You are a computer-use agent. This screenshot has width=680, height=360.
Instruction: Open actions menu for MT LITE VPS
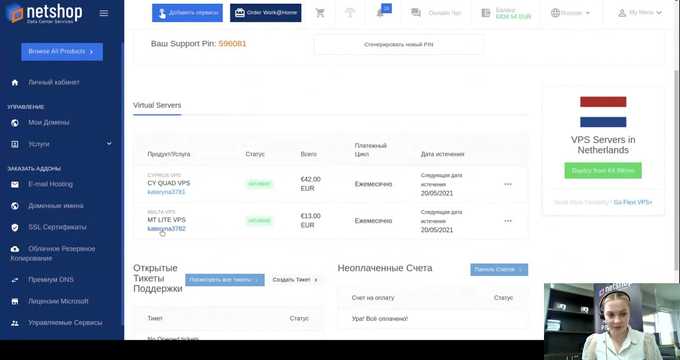[508, 221]
